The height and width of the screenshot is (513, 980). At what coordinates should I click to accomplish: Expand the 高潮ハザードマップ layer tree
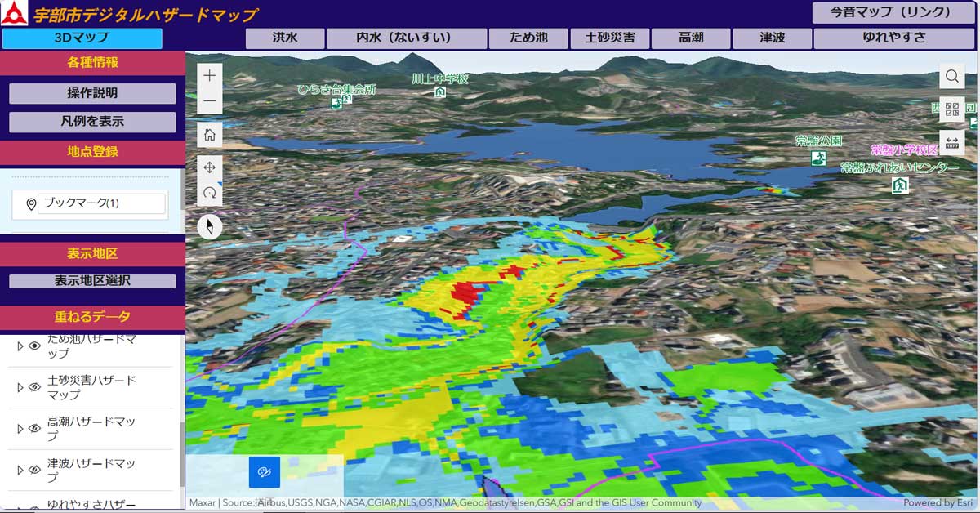[x=20, y=428]
